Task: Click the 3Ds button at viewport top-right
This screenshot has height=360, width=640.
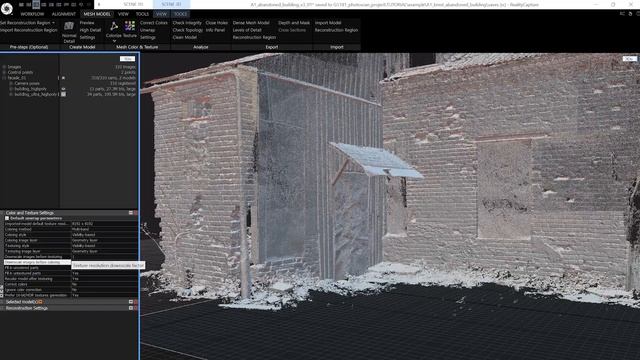Action: click(630, 59)
